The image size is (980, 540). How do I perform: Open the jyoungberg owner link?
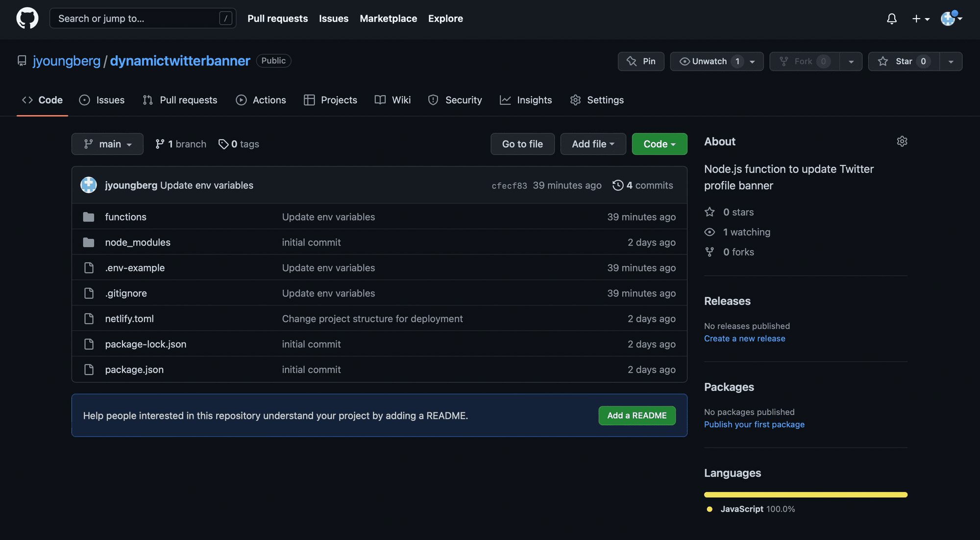(x=67, y=61)
